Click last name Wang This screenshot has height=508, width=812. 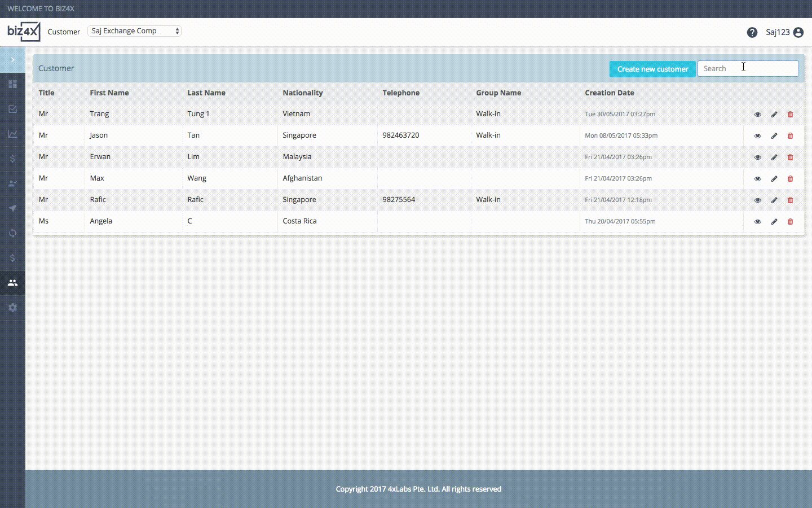(x=197, y=178)
